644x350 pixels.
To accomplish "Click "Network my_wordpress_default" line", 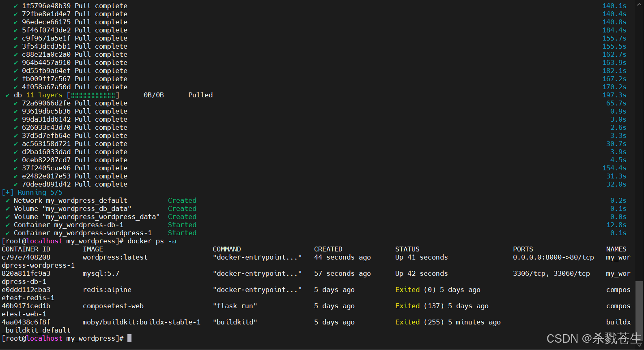I will pos(71,200).
